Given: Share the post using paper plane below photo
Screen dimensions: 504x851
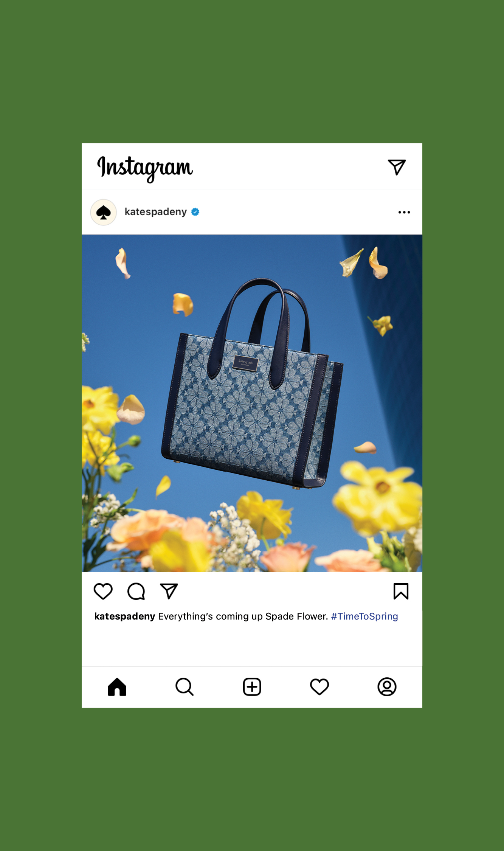Looking at the screenshot, I should point(169,591).
